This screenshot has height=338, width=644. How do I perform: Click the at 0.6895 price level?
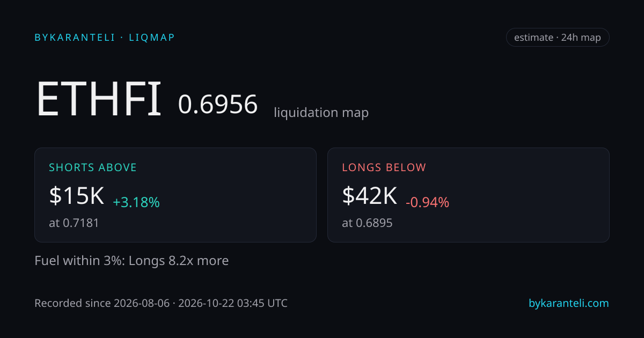(x=368, y=223)
